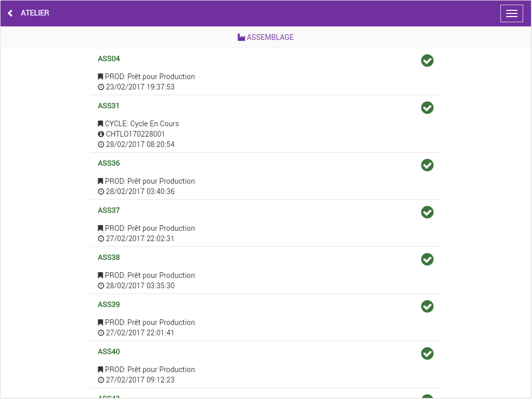Click the green check icon for ASS31
Viewport: 532px width, 399px height.
(x=427, y=108)
